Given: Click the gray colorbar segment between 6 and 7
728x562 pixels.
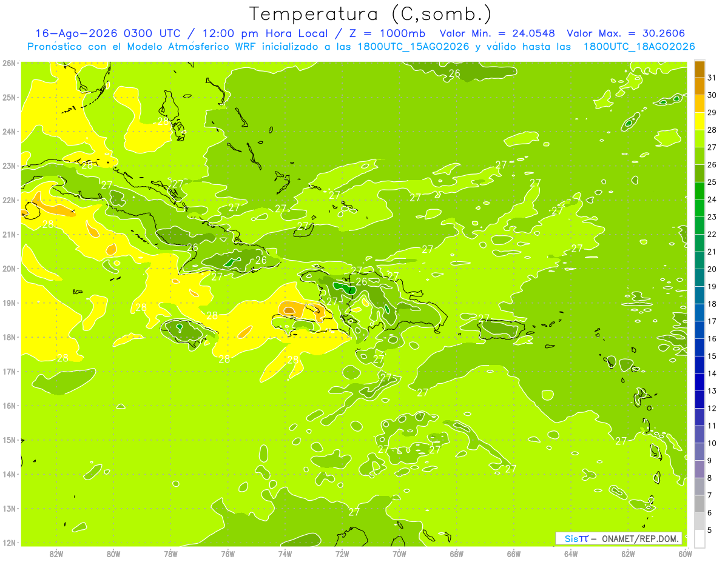Looking at the screenshot, I should coord(699,504).
